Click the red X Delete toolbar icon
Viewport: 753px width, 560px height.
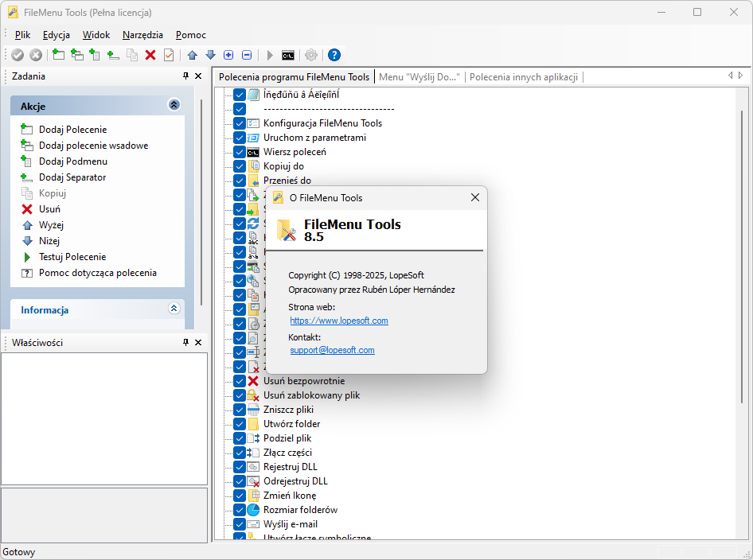click(x=150, y=55)
